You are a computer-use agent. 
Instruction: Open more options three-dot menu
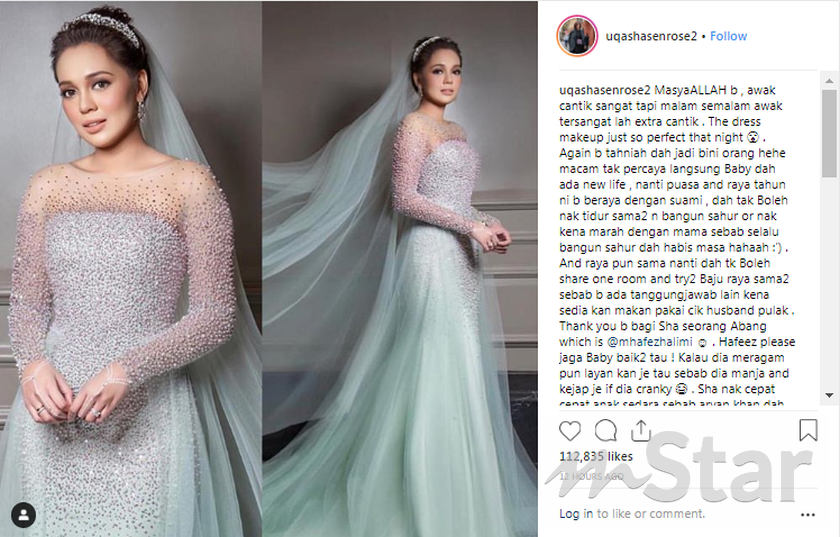tap(808, 515)
